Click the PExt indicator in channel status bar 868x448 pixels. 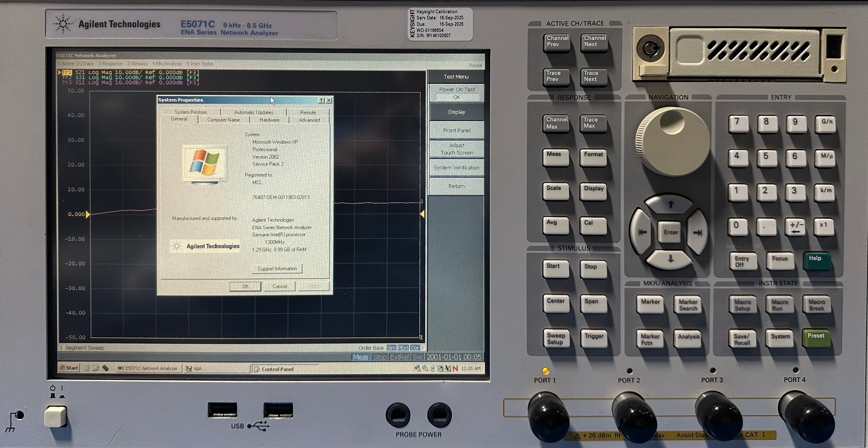(x=403, y=348)
